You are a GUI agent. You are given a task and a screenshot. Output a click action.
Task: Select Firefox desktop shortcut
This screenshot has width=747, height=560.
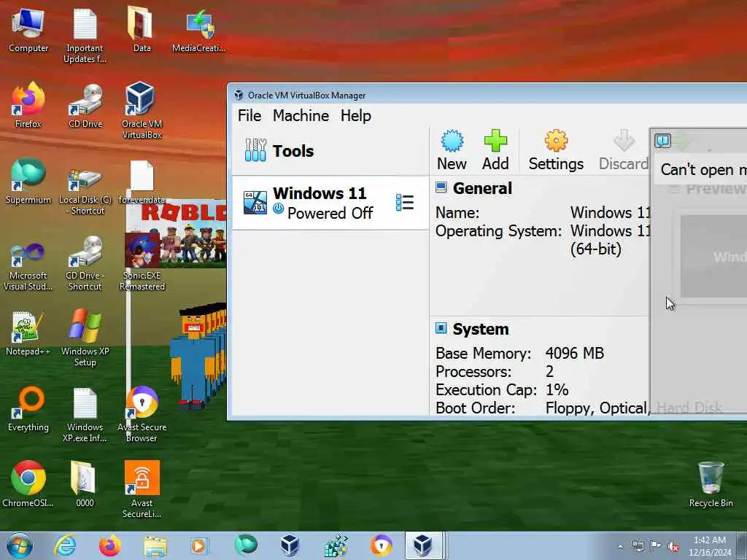pos(28,106)
